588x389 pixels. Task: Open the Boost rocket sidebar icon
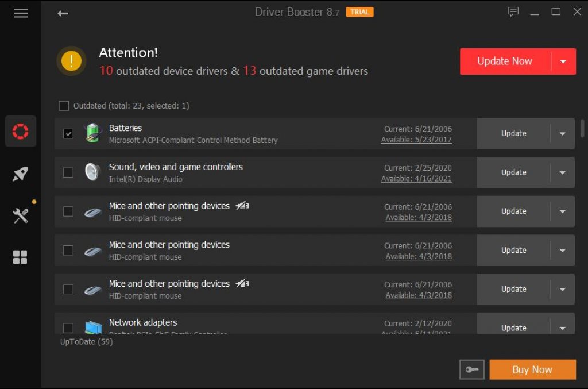tap(20, 174)
